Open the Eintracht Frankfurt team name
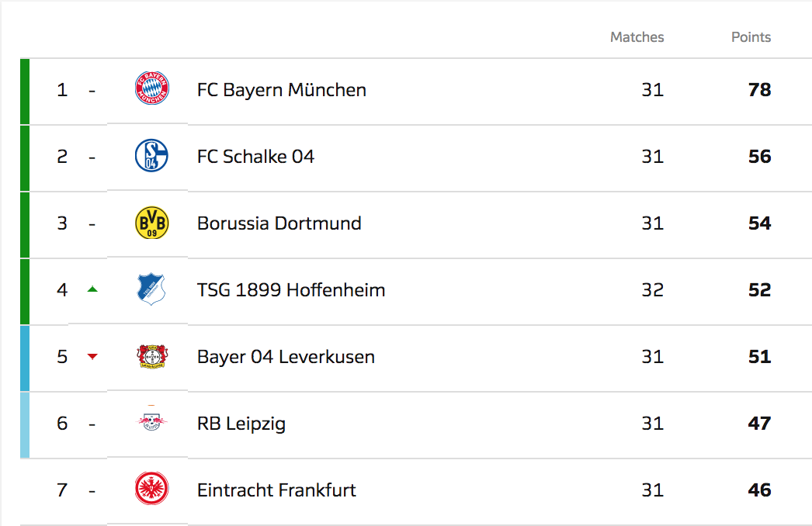This screenshot has width=812, height=526. point(276,490)
